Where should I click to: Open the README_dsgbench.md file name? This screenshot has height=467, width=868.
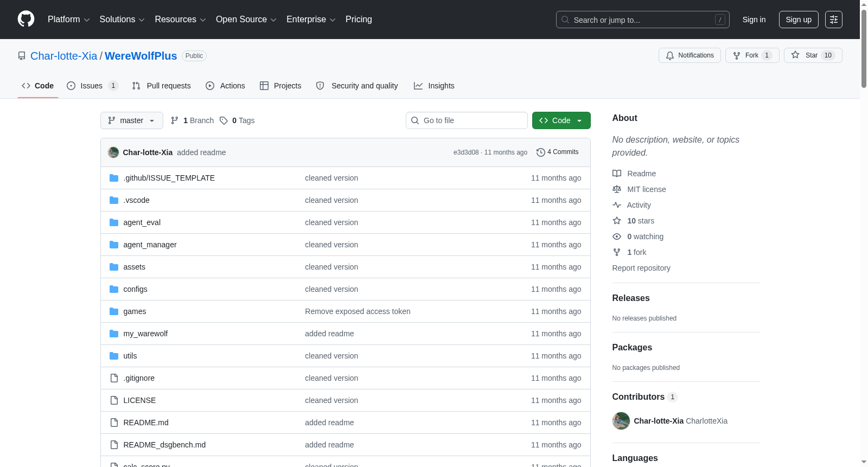pyautogui.click(x=164, y=445)
